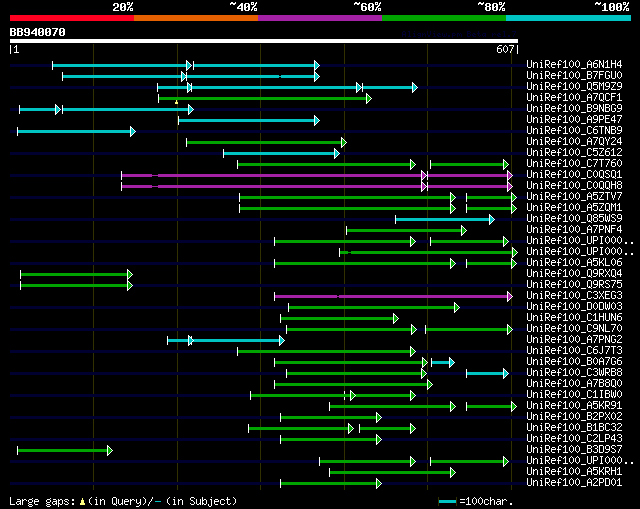Select the UniRef100_A9PE47 label

tap(574, 119)
